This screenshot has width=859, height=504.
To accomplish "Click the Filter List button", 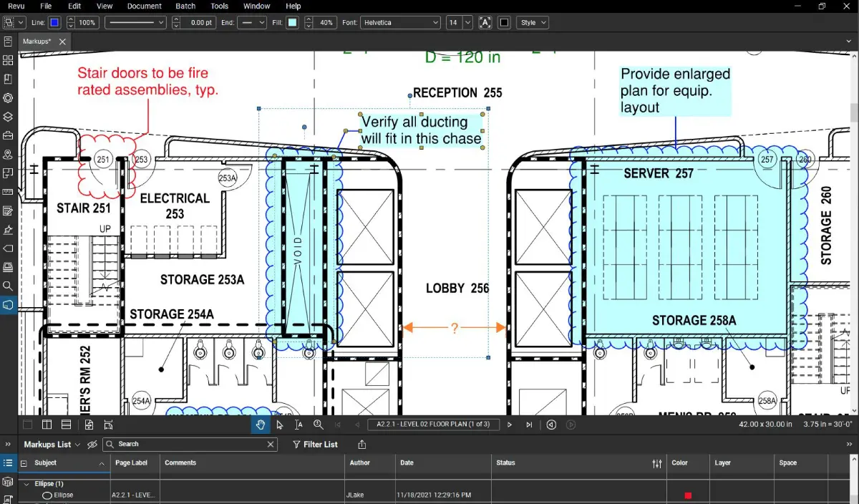I will click(x=315, y=445).
